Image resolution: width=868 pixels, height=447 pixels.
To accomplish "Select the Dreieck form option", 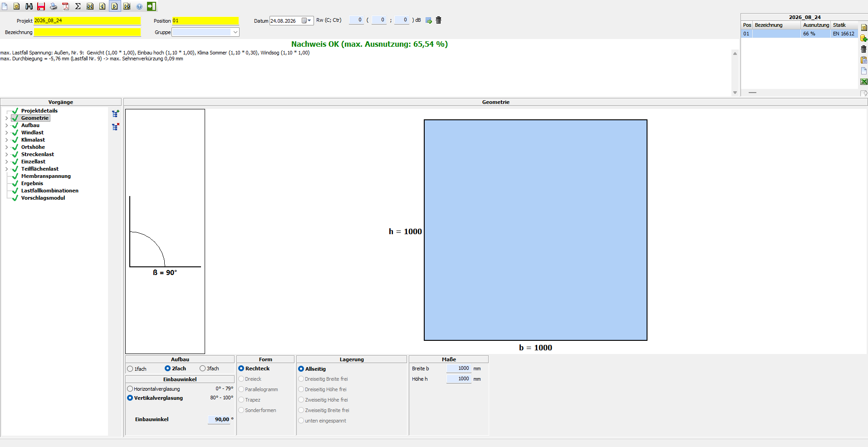I will click(241, 379).
